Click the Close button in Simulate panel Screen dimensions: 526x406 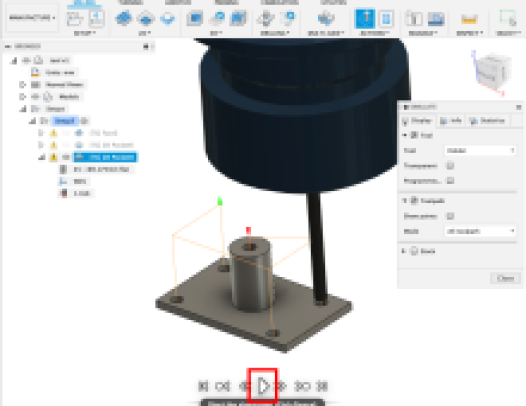[506, 278]
